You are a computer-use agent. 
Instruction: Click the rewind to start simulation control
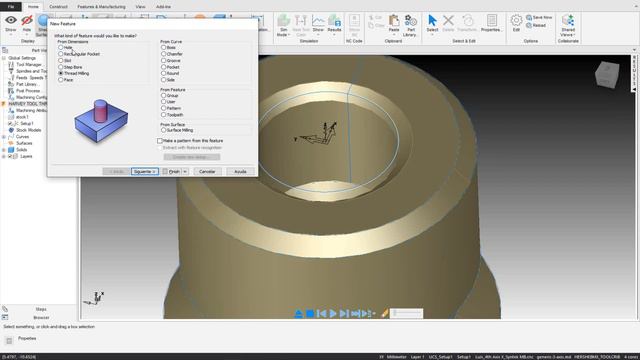coord(321,313)
